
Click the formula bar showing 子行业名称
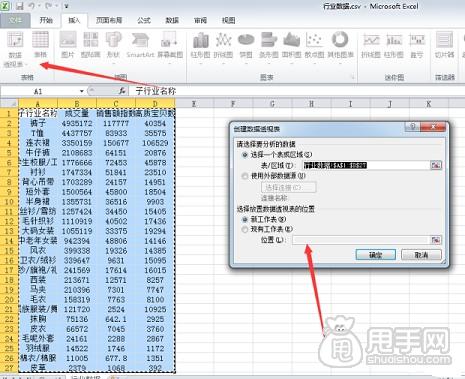298,91
